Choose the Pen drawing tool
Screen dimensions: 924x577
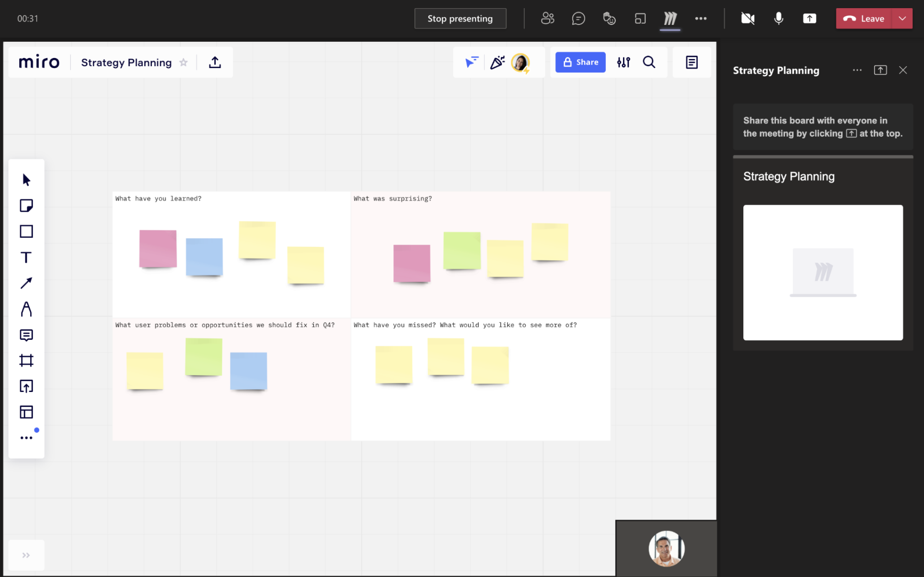pyautogui.click(x=26, y=309)
